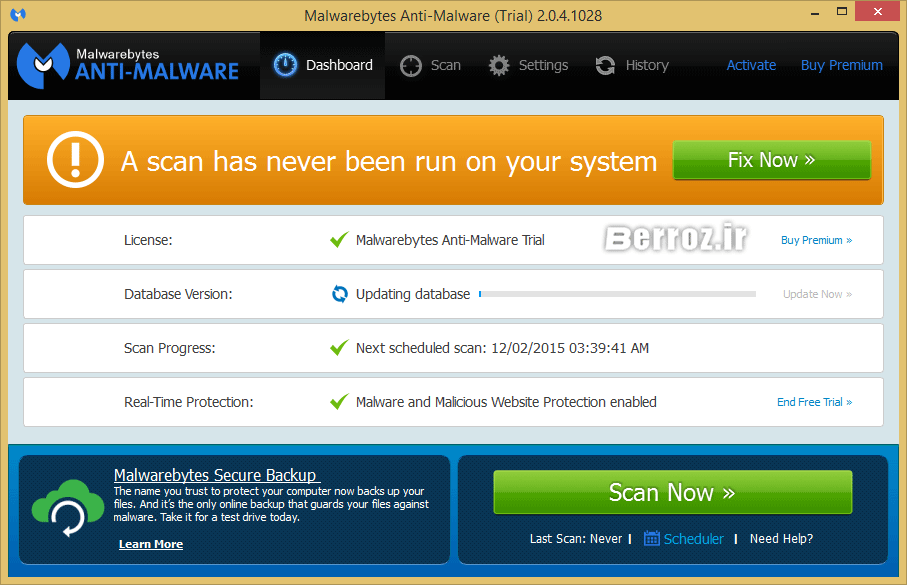Click the Malwarebytes logo in header

(x=128, y=65)
